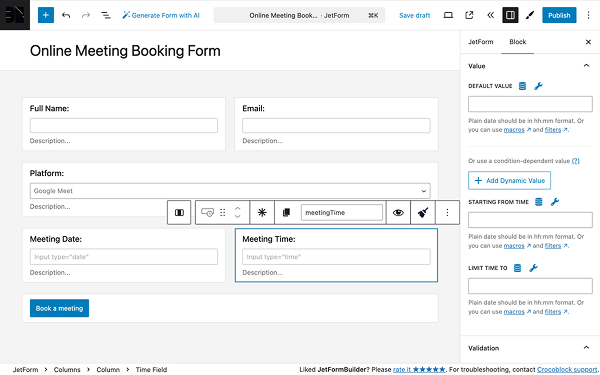The image size is (600, 375).
Task: Click Save draft
Action: click(414, 15)
